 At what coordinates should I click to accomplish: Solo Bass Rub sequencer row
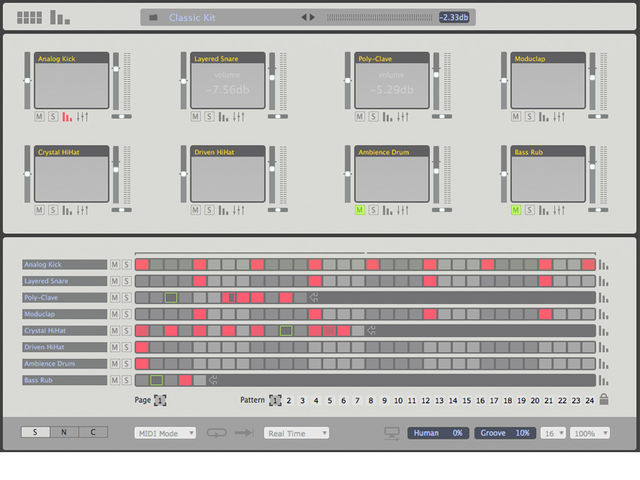[127, 380]
